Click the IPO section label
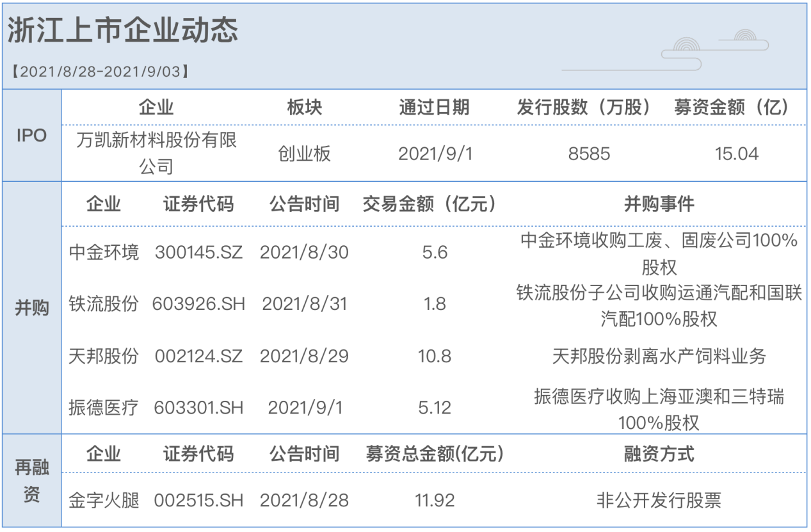This screenshot has height=532, width=811. tap(31, 136)
